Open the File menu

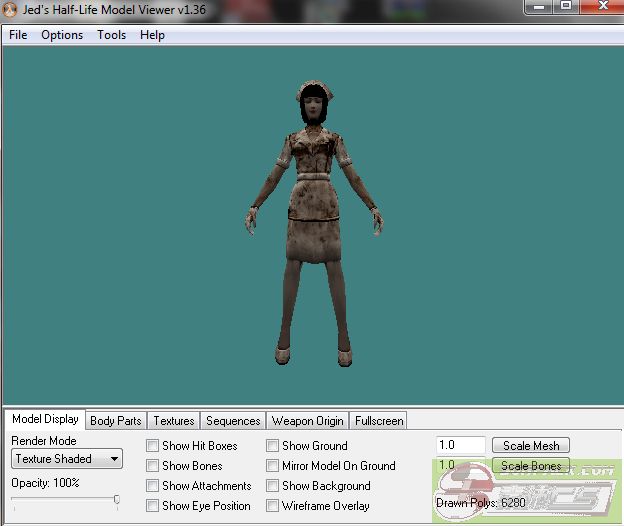[x=18, y=35]
